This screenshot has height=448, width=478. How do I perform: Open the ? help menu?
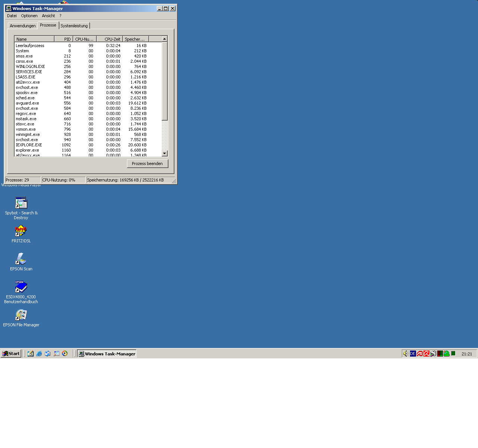60,16
